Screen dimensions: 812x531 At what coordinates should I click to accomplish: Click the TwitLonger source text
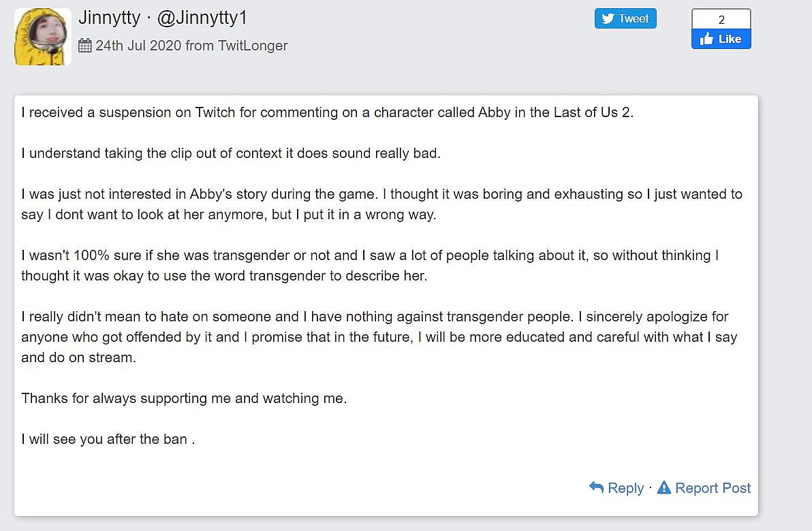click(x=252, y=46)
